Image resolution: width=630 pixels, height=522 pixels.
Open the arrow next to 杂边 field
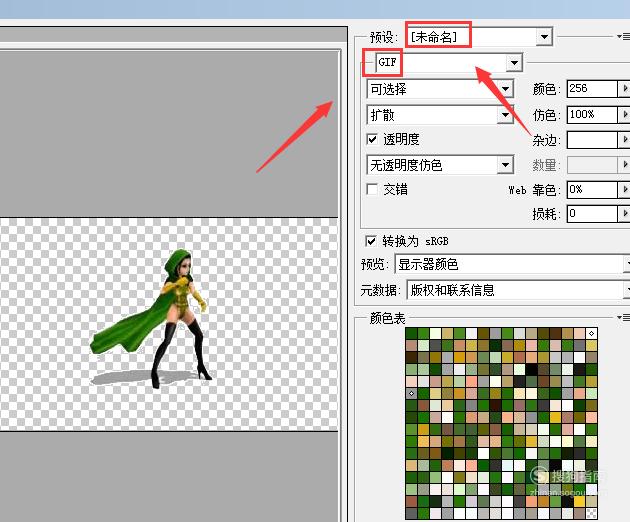click(x=624, y=140)
